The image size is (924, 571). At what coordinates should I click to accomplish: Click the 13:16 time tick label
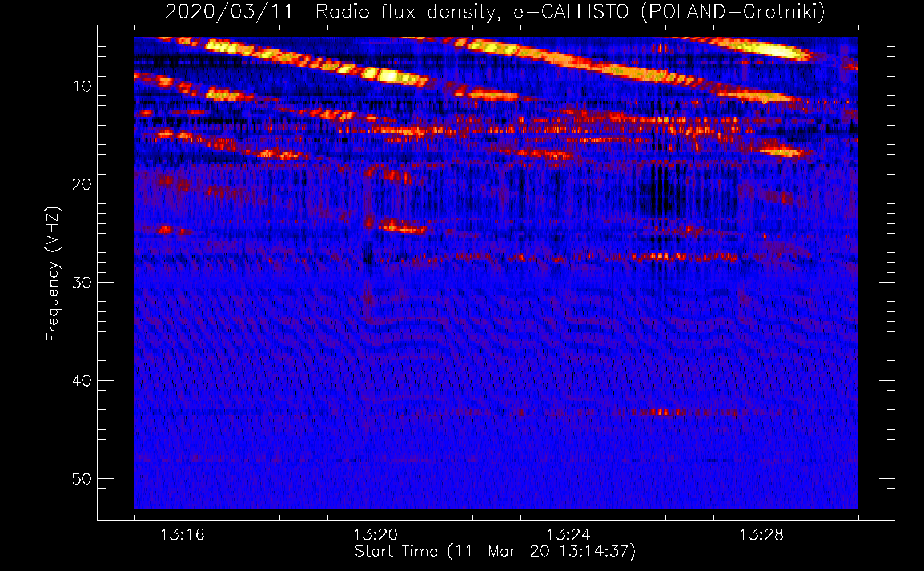click(182, 535)
